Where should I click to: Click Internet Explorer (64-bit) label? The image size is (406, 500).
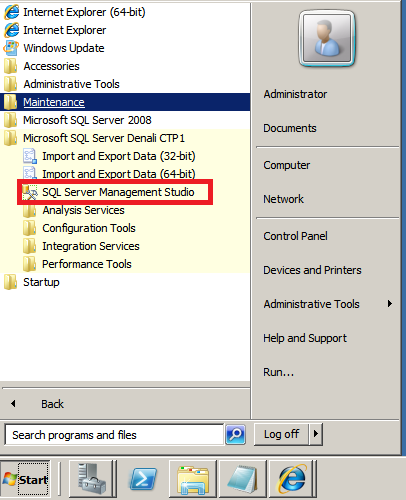coord(84,12)
